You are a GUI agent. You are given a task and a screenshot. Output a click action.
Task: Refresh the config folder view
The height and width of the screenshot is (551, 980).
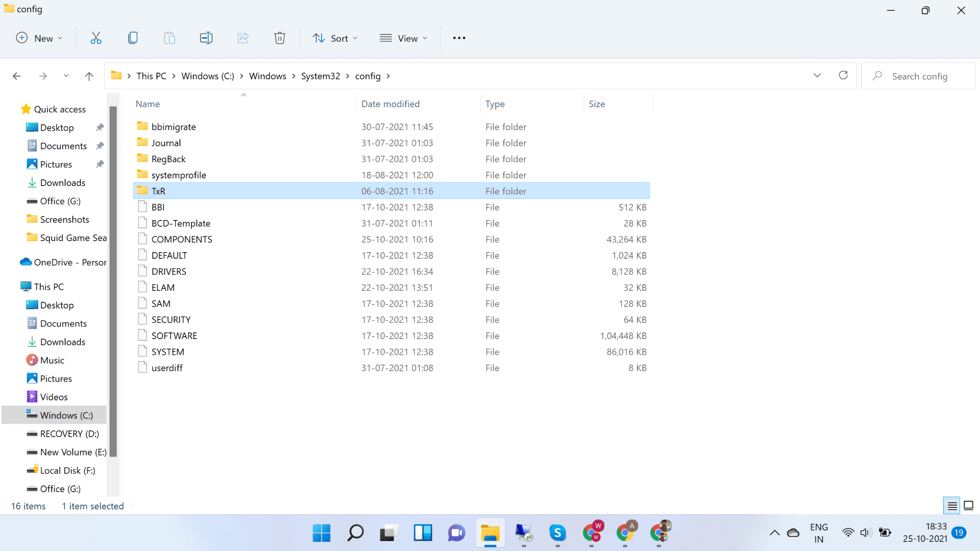pyautogui.click(x=843, y=76)
